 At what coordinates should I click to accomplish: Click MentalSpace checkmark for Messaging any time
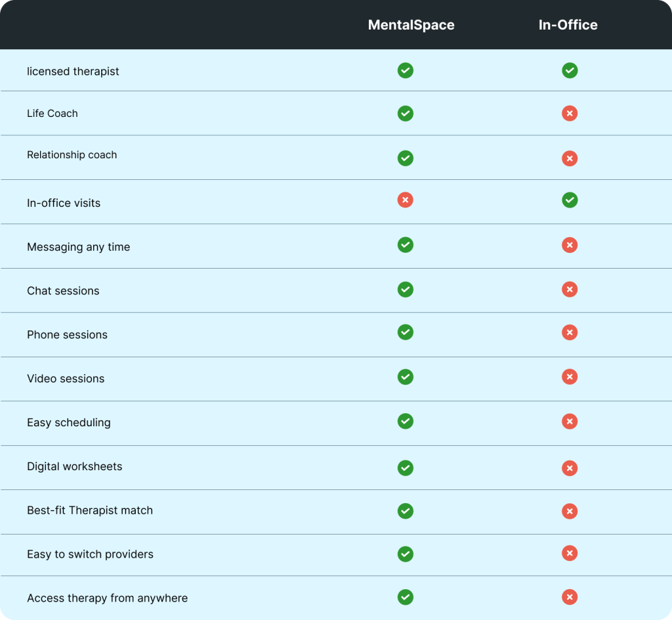pos(406,245)
